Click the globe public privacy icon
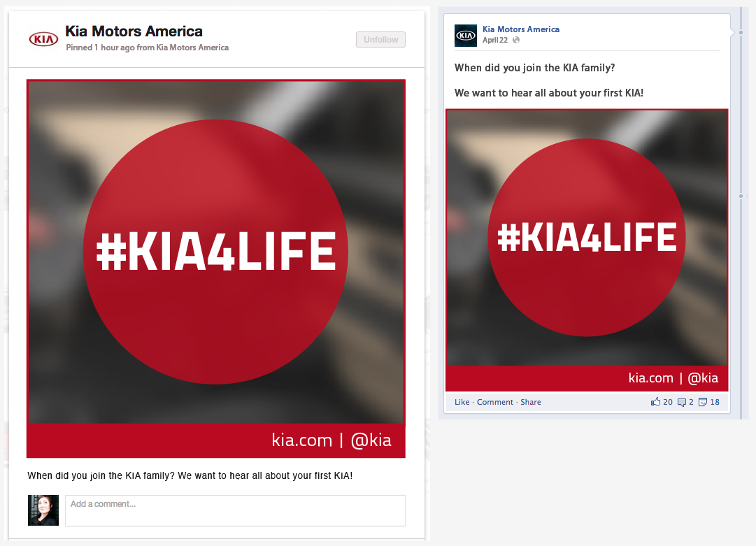This screenshot has width=756, height=546. coord(516,40)
